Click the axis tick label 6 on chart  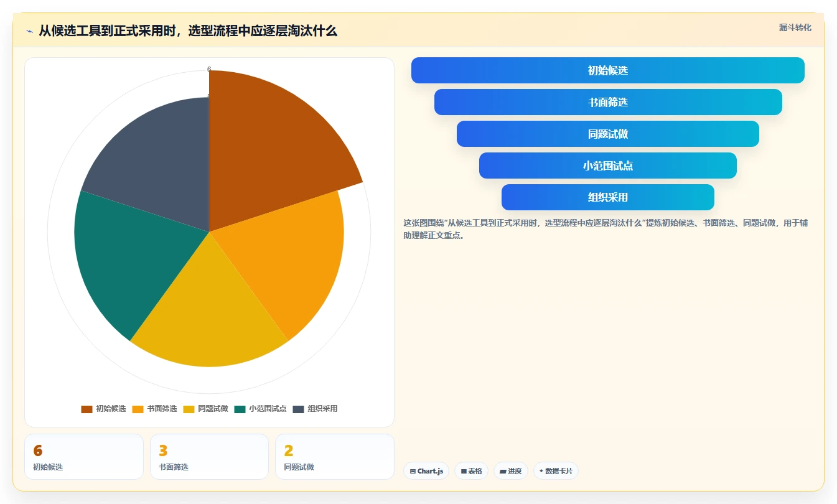click(209, 69)
